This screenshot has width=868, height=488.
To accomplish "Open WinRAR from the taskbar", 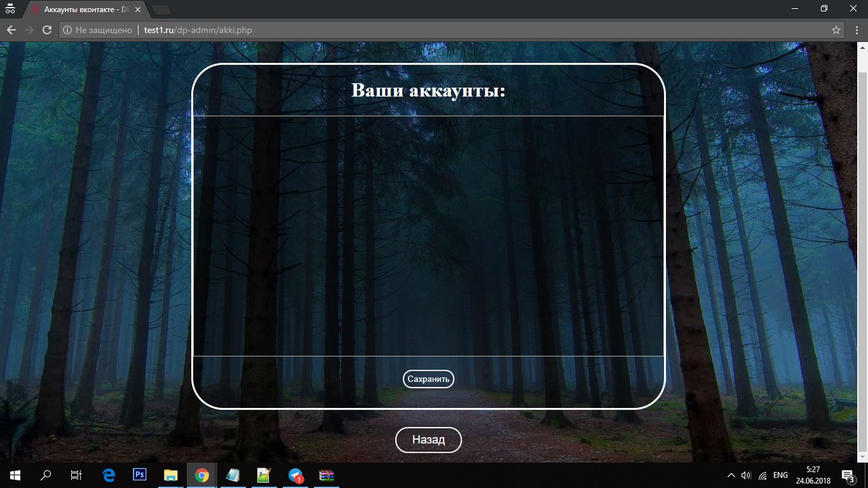I will coord(327,475).
